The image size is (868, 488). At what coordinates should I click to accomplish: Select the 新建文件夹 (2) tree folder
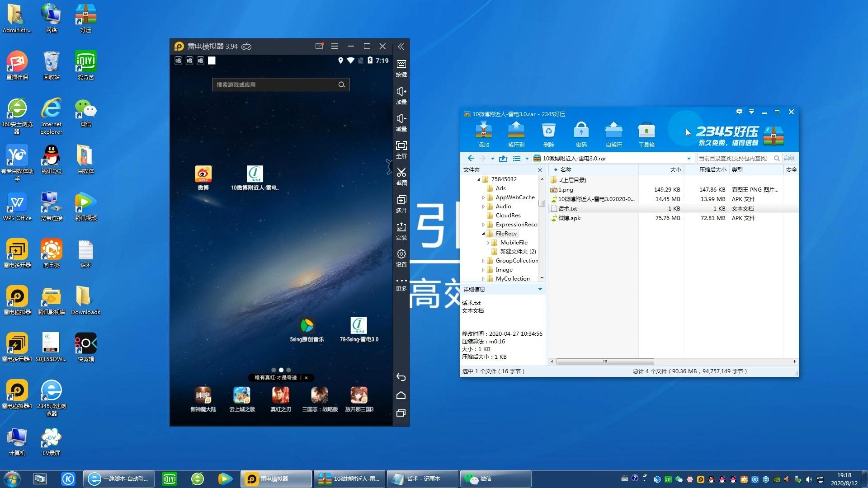[518, 252]
